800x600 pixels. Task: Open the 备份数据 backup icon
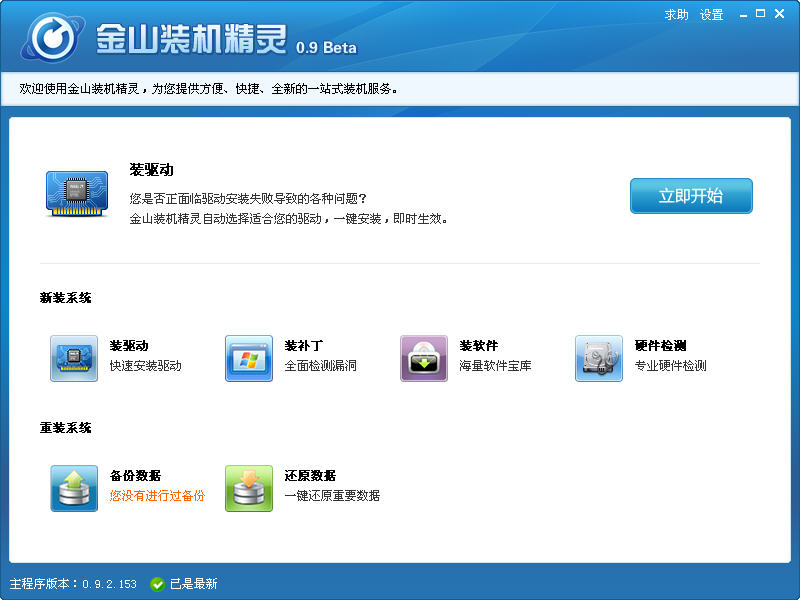tap(74, 488)
